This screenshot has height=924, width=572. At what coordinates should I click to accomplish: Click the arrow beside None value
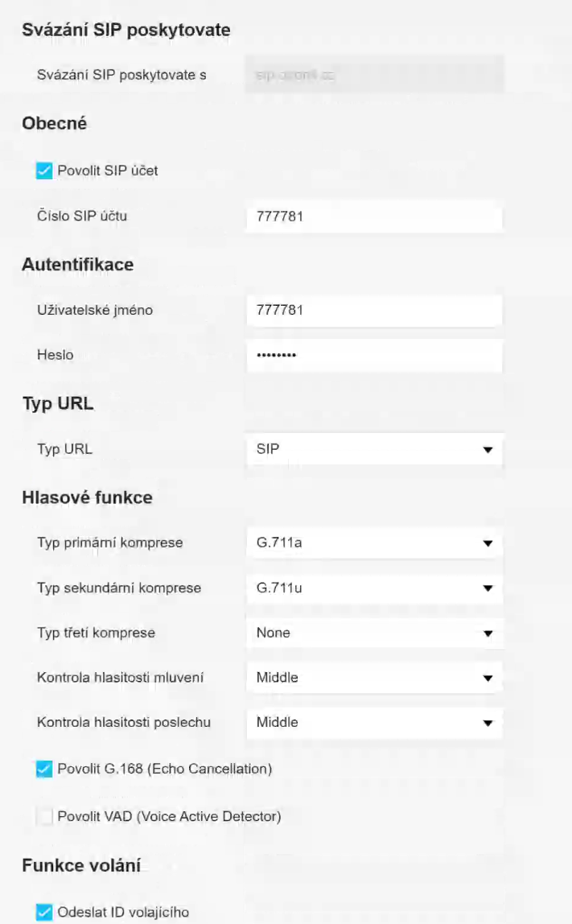[488, 634]
